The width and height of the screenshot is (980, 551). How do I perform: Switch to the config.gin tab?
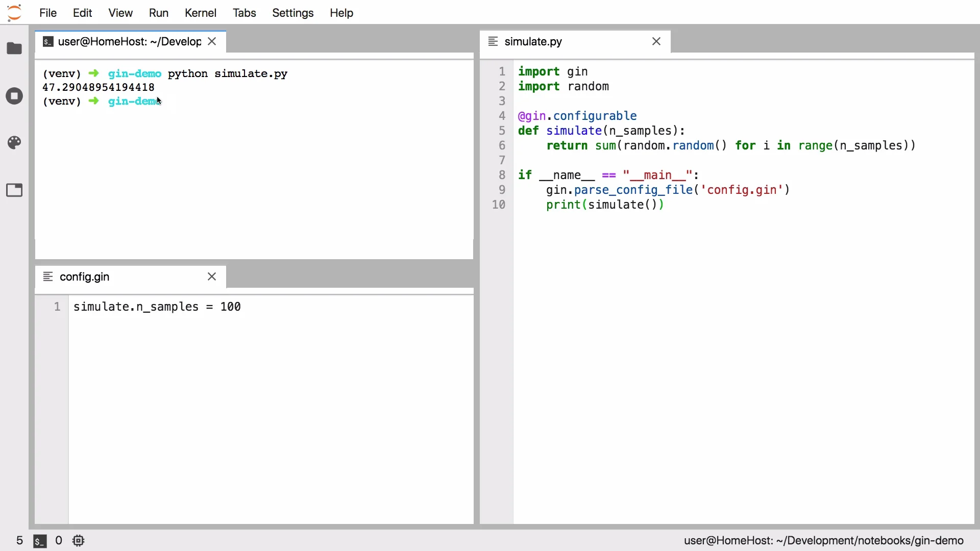(x=85, y=277)
